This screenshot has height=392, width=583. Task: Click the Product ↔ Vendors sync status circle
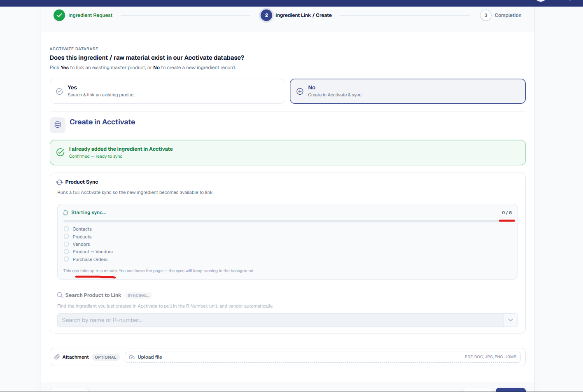click(66, 252)
